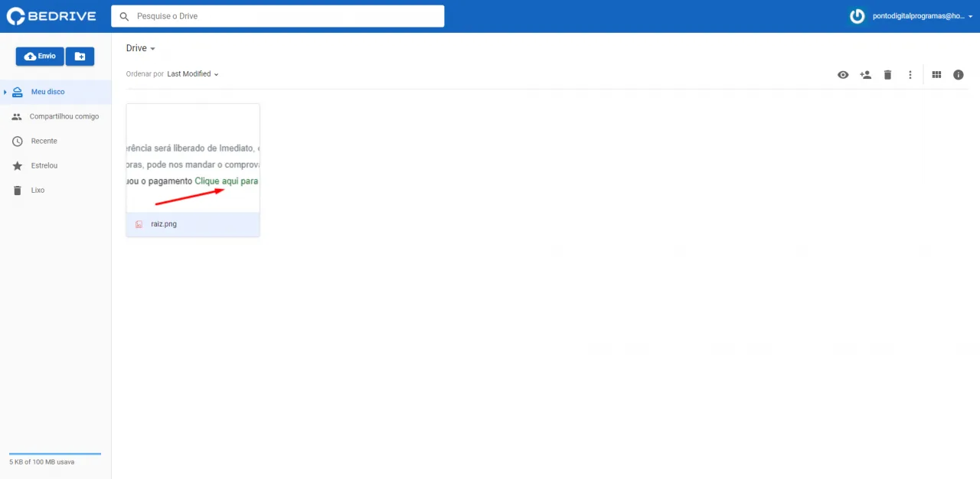980x479 pixels.
Task: Expand the Meu disco tree arrow
Action: tap(5, 92)
